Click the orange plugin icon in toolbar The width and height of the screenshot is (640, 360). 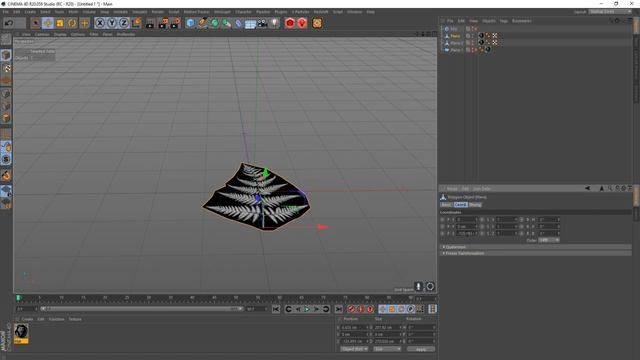317,23
